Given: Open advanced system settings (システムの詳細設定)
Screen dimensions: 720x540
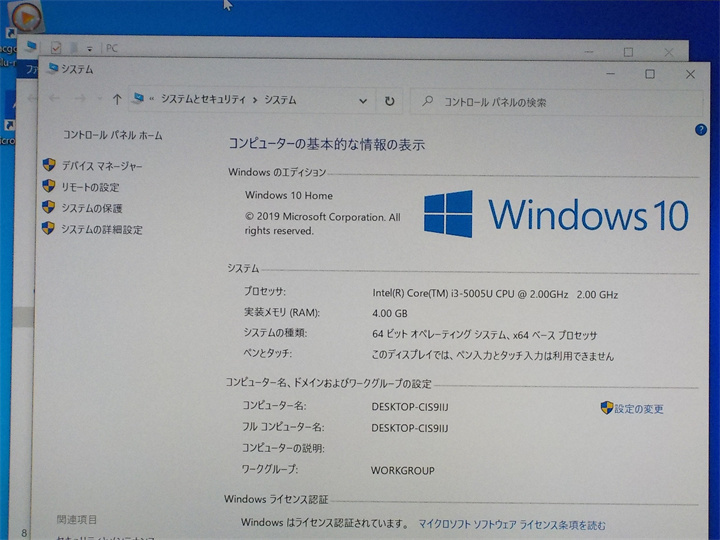Looking at the screenshot, I should coord(102,229).
